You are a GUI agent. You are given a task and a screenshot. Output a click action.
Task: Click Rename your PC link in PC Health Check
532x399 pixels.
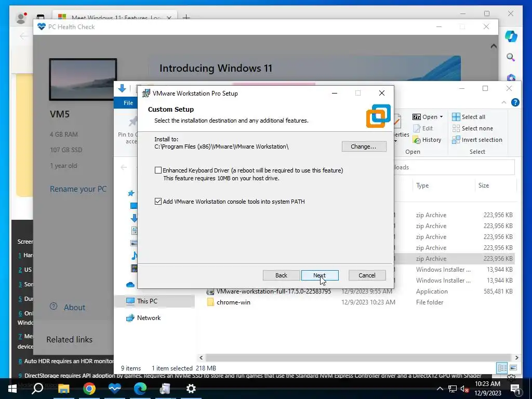click(78, 189)
